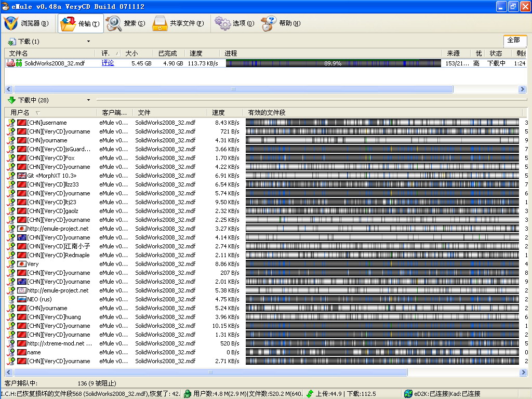Image resolution: width=532 pixels, height=399 pixels.
Task: Click the 上传:44.9 | 下载:112.5 status text
Action: (x=345, y=394)
